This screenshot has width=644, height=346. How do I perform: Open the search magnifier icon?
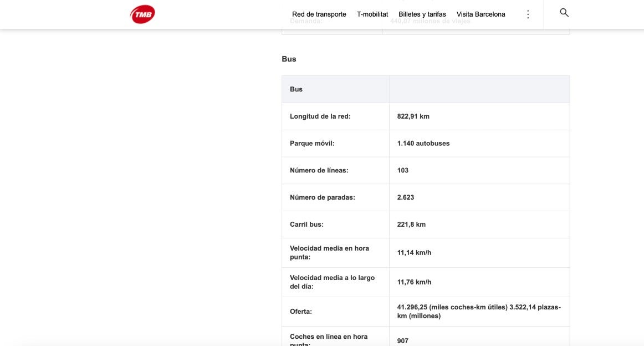click(564, 13)
